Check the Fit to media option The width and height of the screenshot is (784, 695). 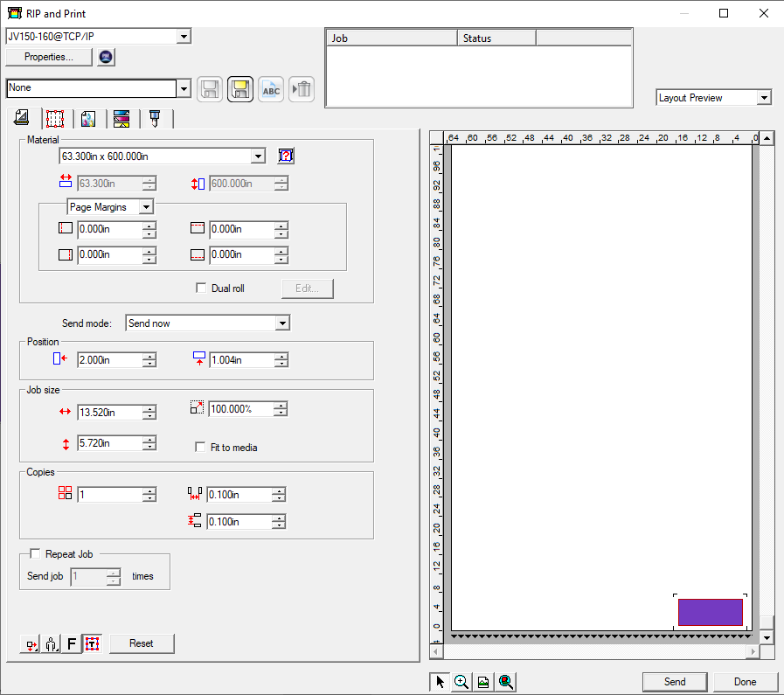tap(201, 448)
